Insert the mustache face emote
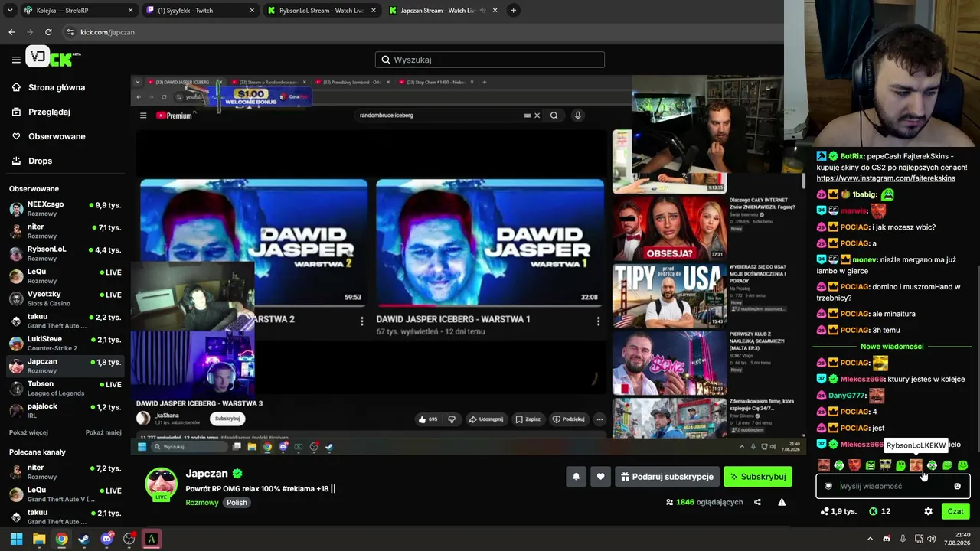Screen dimensions: 980x551 point(823,465)
